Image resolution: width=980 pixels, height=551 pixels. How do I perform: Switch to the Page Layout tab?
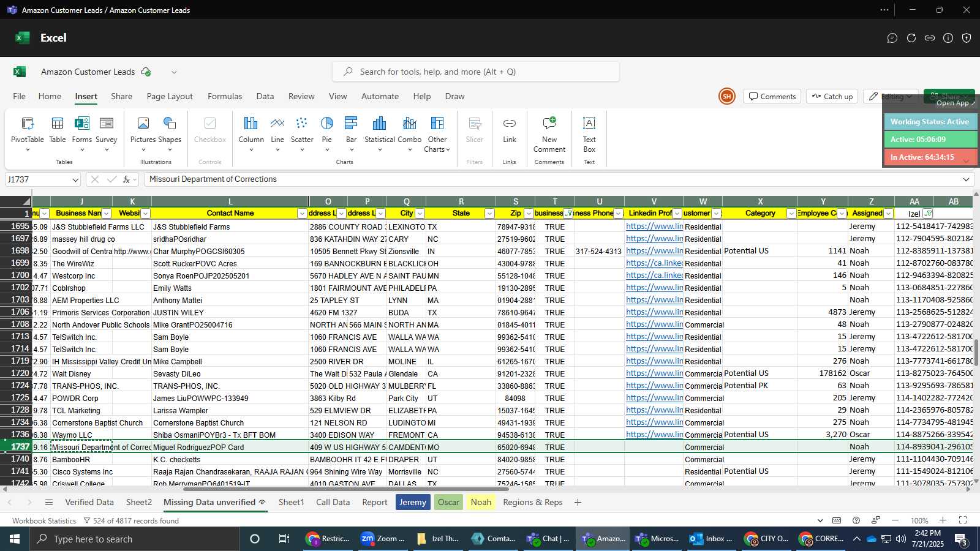coord(170,96)
